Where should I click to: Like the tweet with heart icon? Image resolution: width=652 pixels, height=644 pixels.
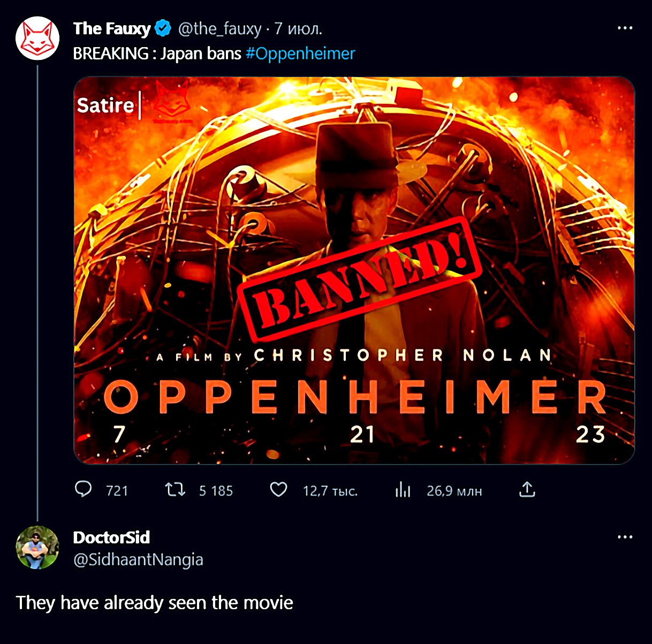[x=278, y=489]
